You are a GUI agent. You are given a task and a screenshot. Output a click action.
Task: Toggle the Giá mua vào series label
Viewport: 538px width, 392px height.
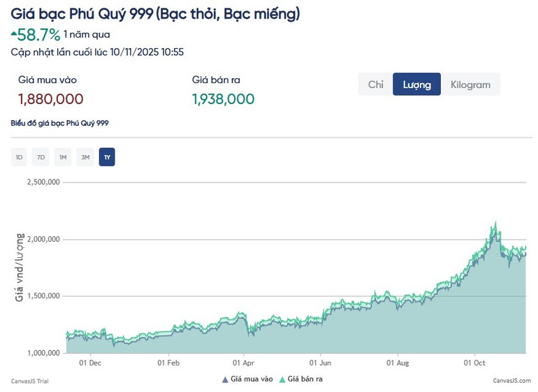(x=251, y=379)
